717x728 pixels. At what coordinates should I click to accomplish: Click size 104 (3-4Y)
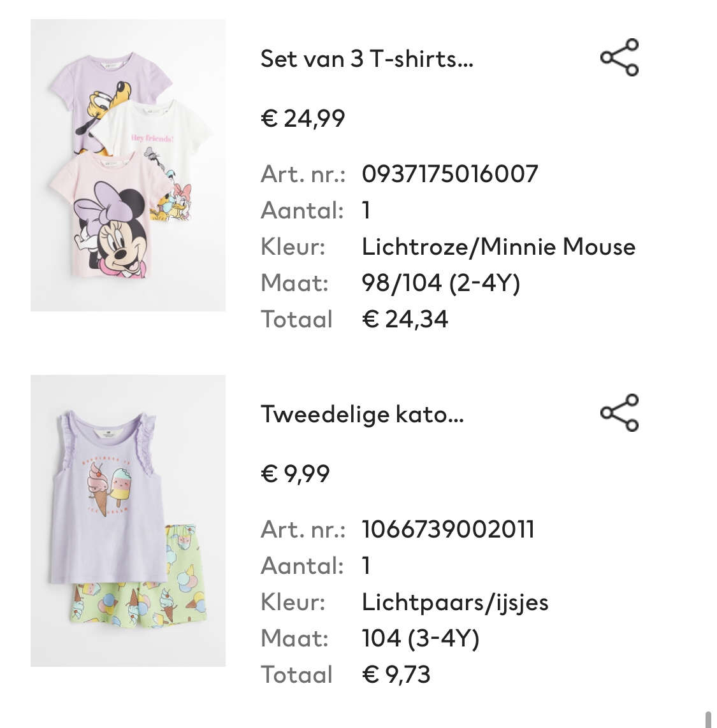(x=420, y=639)
